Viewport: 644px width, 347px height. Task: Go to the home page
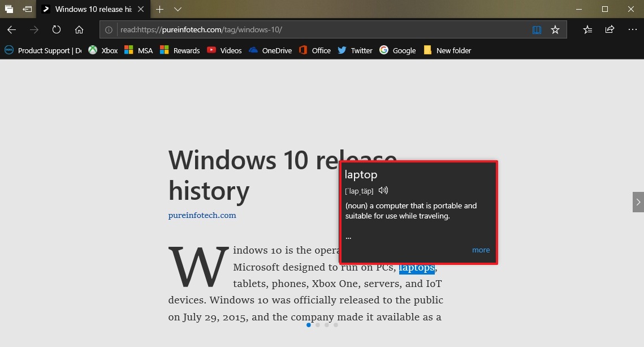click(x=79, y=29)
